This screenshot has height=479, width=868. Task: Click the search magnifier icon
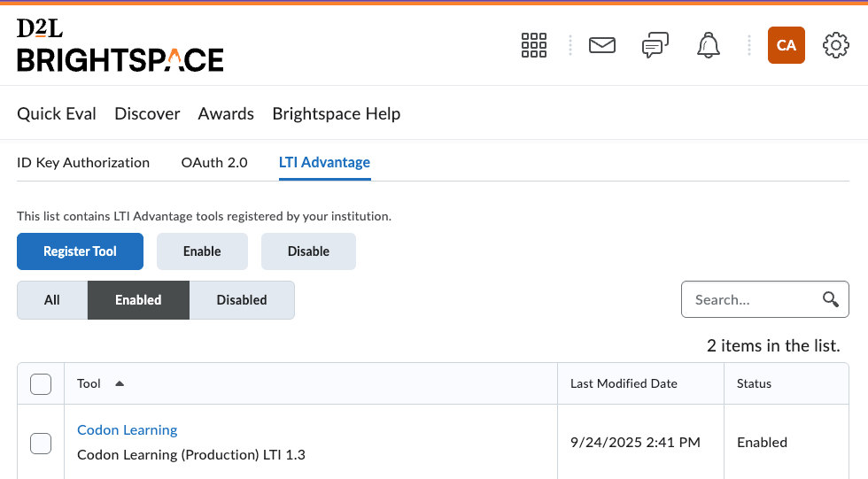[x=831, y=299]
